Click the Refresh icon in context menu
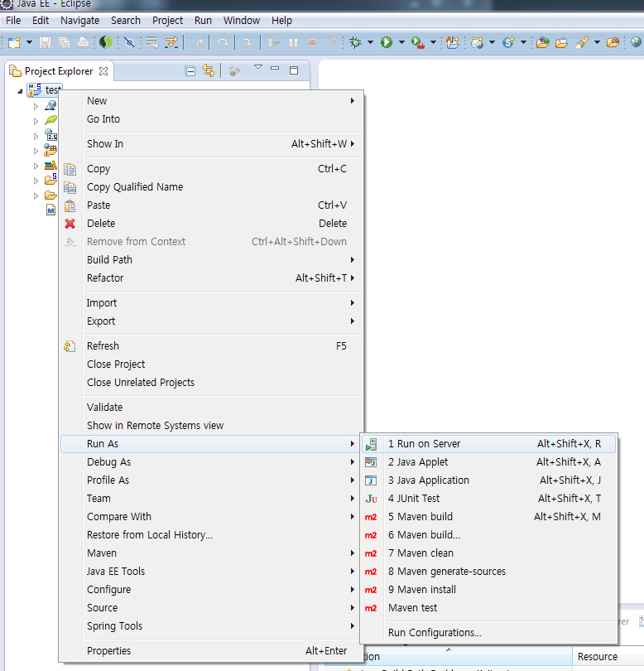The width and height of the screenshot is (644, 671). (x=70, y=346)
